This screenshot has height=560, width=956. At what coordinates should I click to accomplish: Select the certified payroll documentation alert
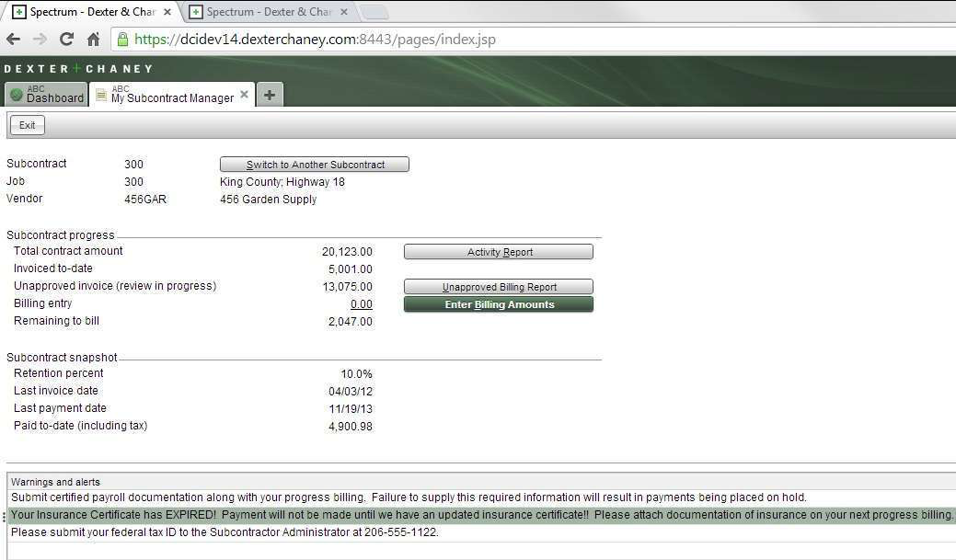tap(409, 497)
